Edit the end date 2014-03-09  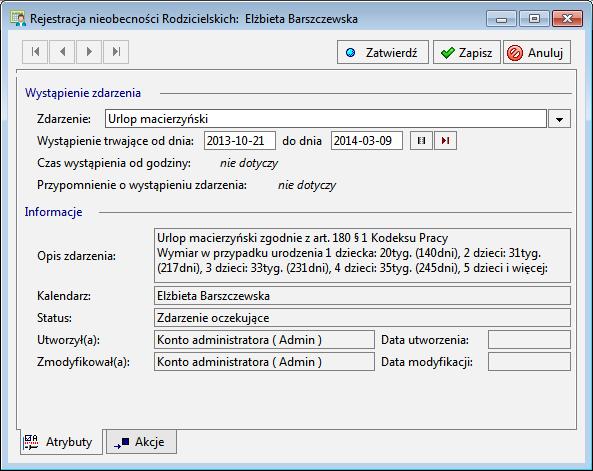(366, 141)
